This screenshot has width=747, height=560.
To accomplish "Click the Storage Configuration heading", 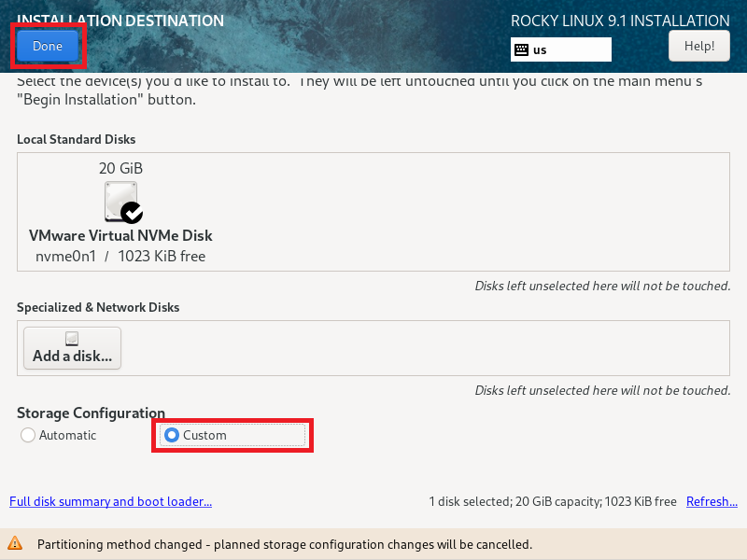I will 91,413.
